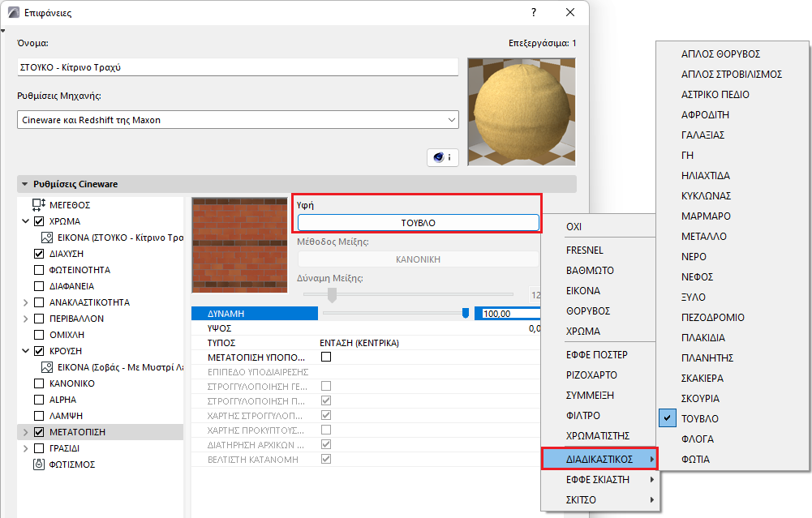The image size is (812, 518).
Task: Enable the ALPHA checkbox
Action: tap(39, 400)
